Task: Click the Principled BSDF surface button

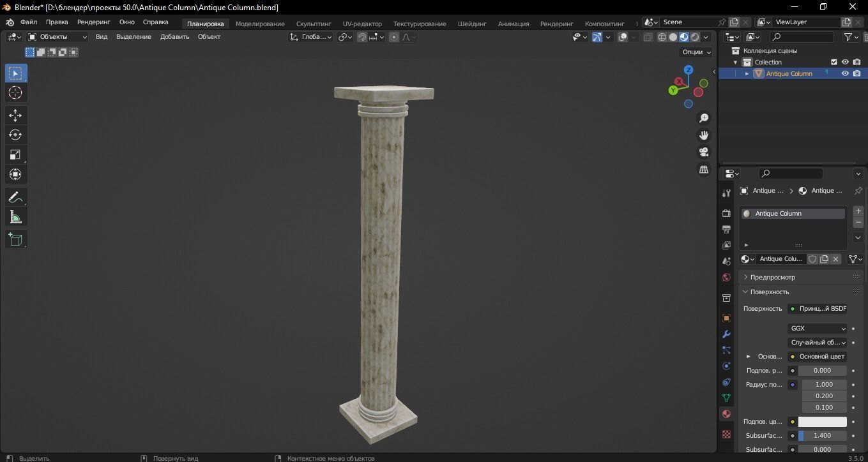Action: tap(818, 309)
